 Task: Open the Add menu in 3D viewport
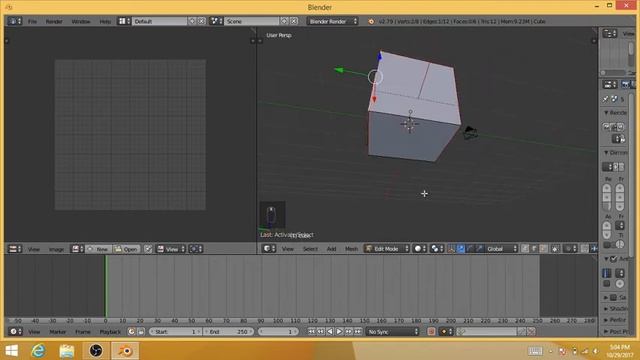(331, 249)
